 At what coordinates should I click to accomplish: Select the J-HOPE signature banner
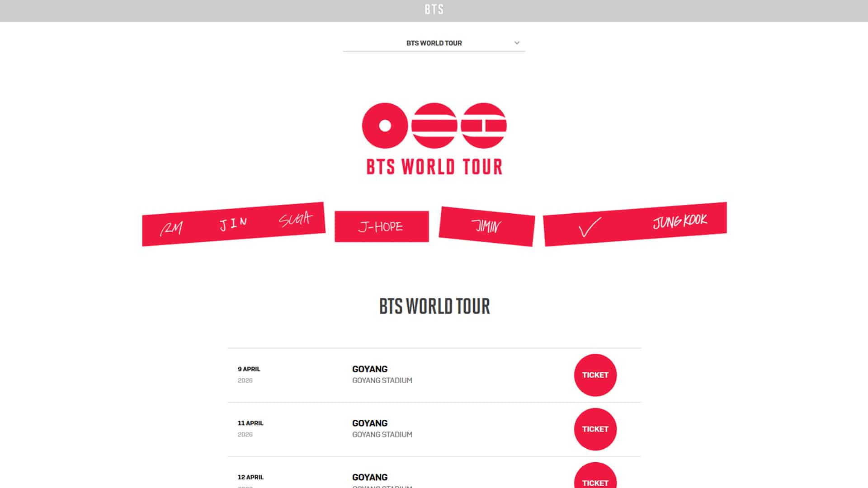pos(382,226)
